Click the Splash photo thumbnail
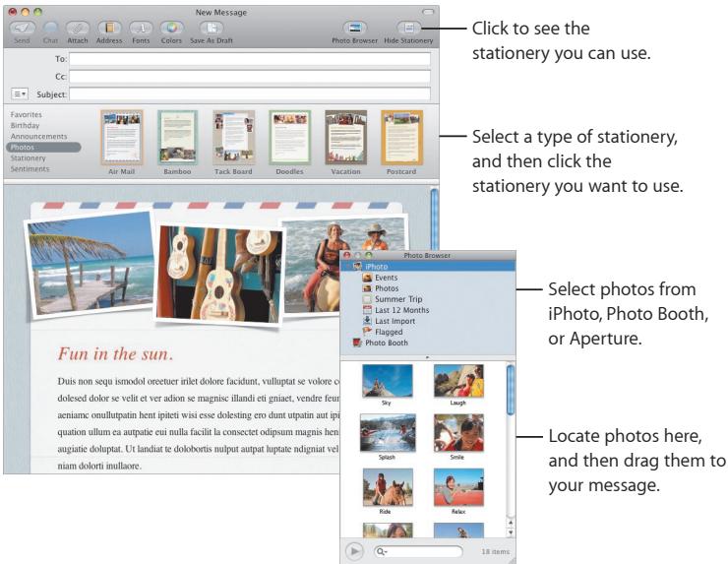Image resolution: width=728 pixels, height=564 pixels. tap(388, 433)
